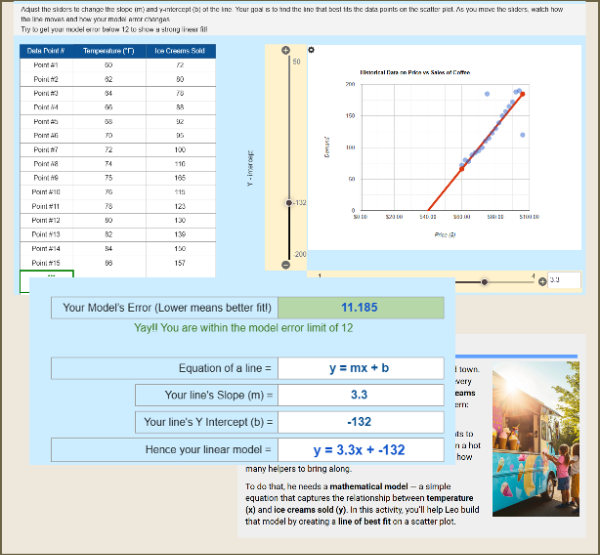Viewport: 600px width, 555px height.
Task: Select the Point #1 row label
Action: 46,65
